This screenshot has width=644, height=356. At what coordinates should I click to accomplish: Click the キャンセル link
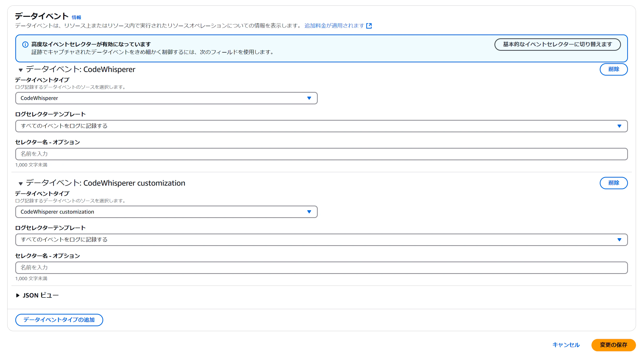566,345
